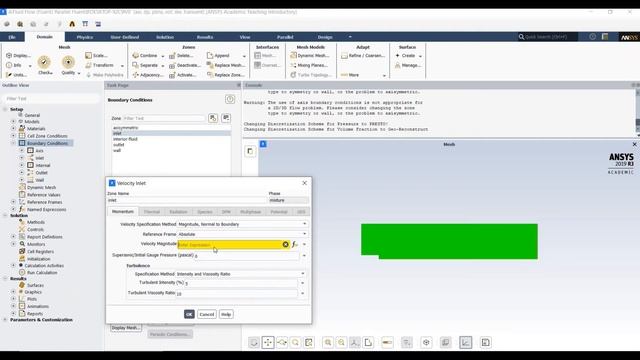Click the mesh Check icon in ribbon

(x=44, y=62)
